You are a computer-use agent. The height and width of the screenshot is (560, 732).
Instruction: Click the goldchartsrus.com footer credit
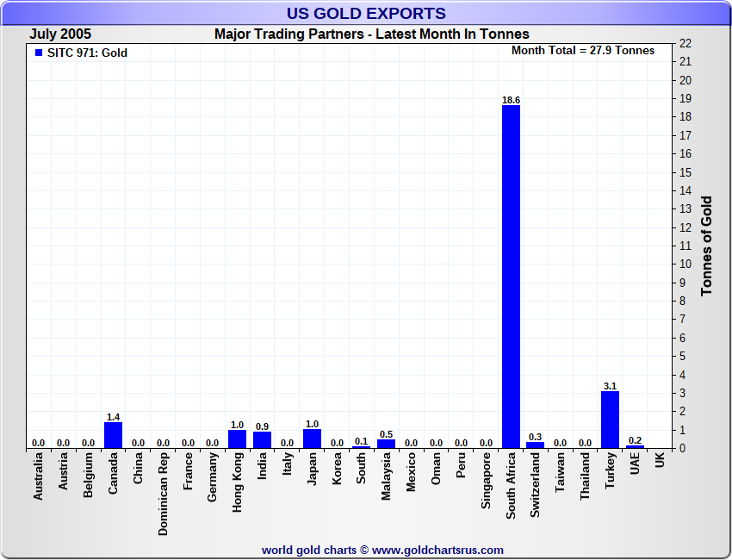click(382, 551)
